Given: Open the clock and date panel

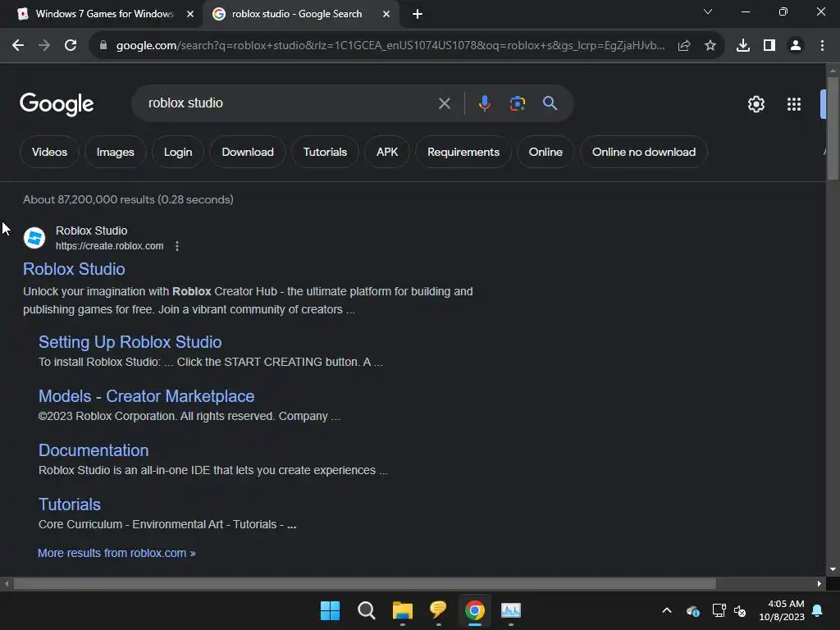Looking at the screenshot, I should tap(782, 610).
